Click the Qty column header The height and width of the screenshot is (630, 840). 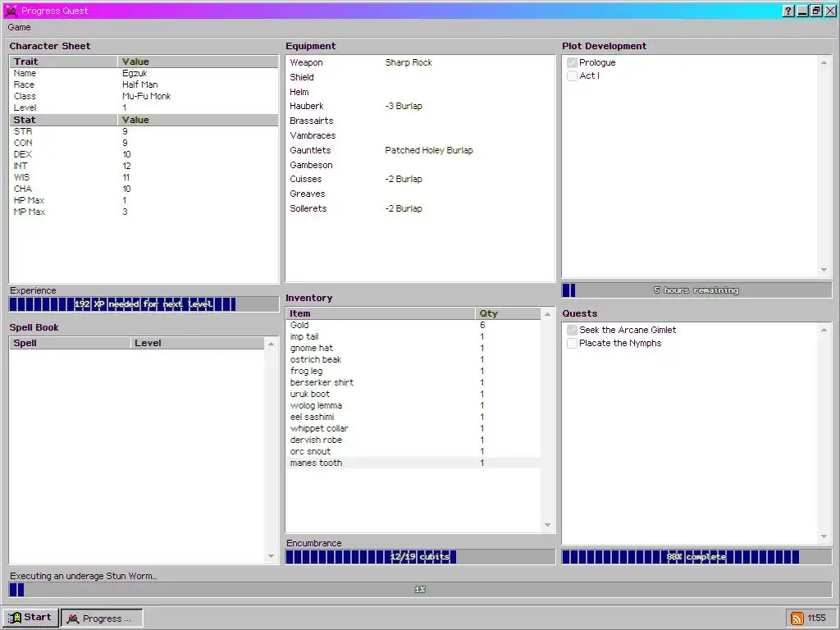pos(508,314)
